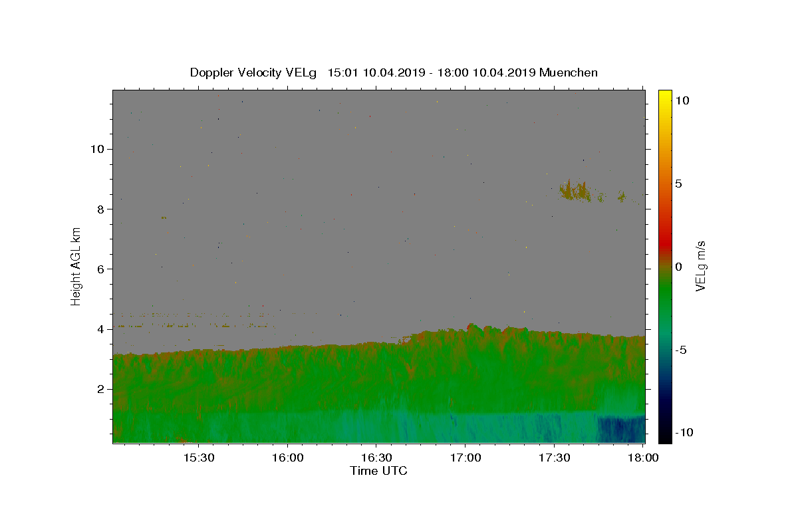Click the '15:01 10.04.2019' start time in title
The width and height of the screenshot is (798, 532).
coord(376,72)
